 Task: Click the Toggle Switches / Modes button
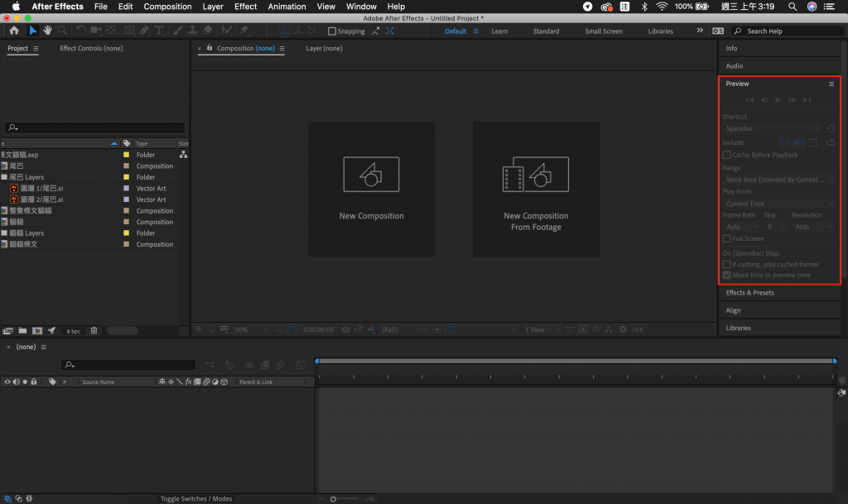[196, 498]
